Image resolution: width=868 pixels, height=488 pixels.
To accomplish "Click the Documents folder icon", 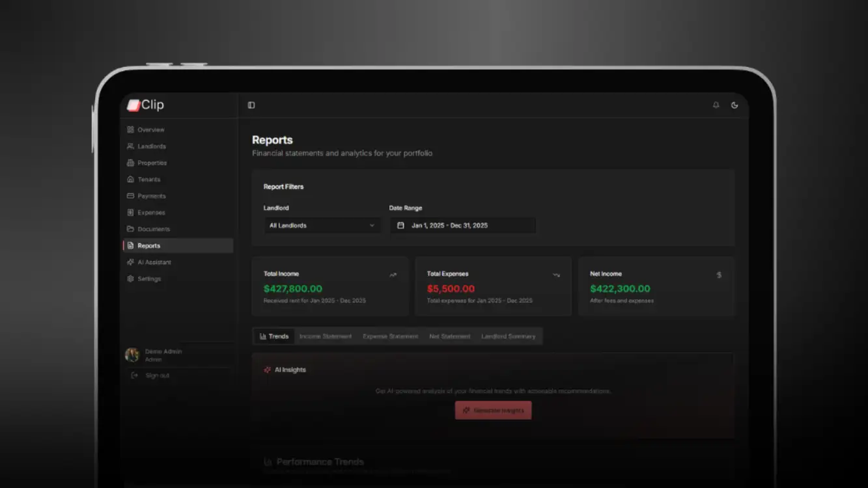I will (130, 229).
